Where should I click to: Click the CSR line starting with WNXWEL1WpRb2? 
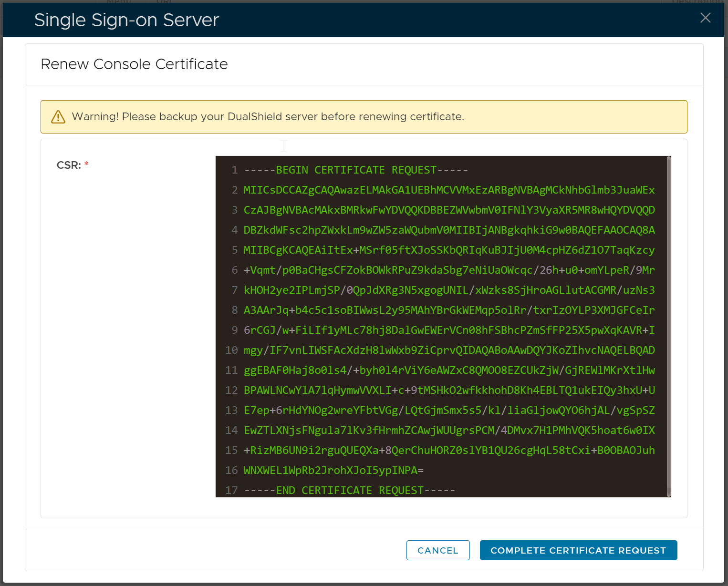(333, 471)
